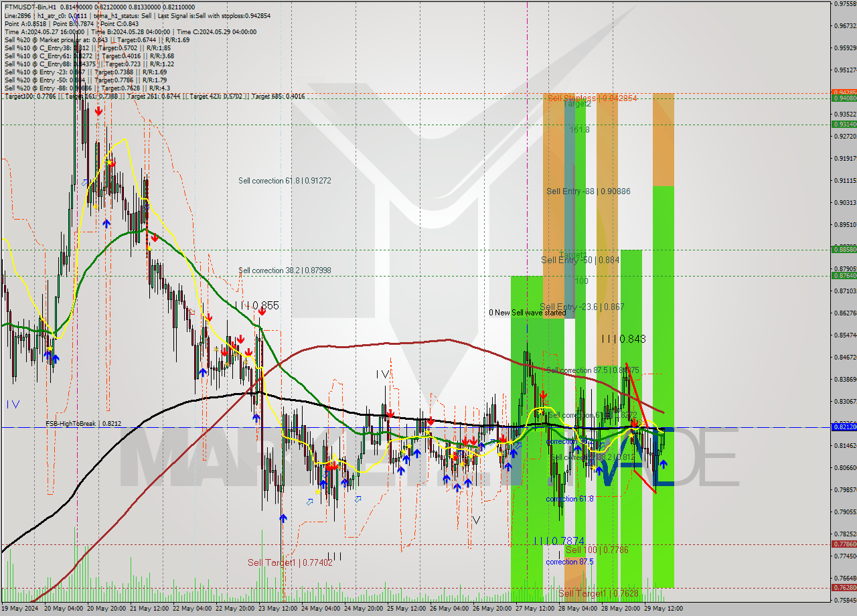The height and width of the screenshot is (616, 857).
Task: Click the 'Target2' label near stoploss
Action: click(x=577, y=104)
